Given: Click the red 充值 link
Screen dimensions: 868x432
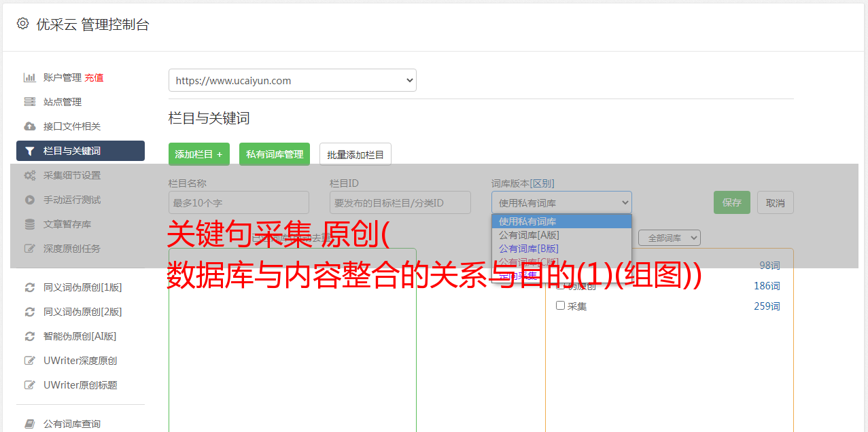Looking at the screenshot, I should pos(94,77).
